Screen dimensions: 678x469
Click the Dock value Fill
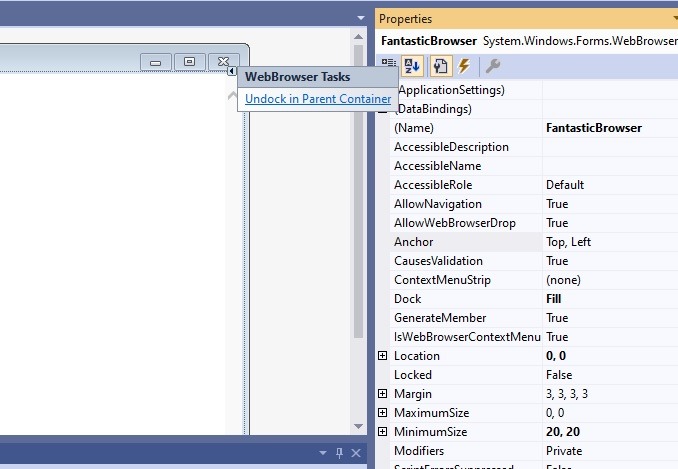tap(553, 299)
